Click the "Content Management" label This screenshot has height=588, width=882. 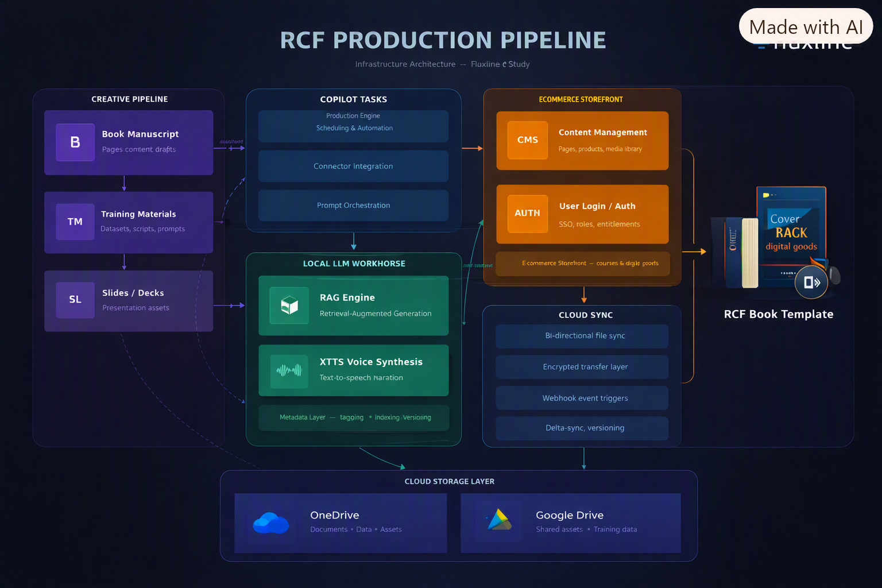[x=603, y=133]
